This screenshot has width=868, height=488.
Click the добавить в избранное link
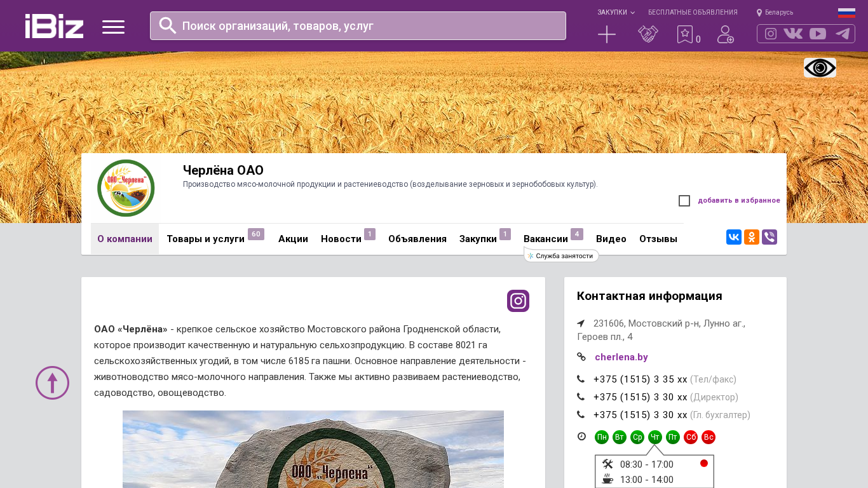tap(739, 201)
